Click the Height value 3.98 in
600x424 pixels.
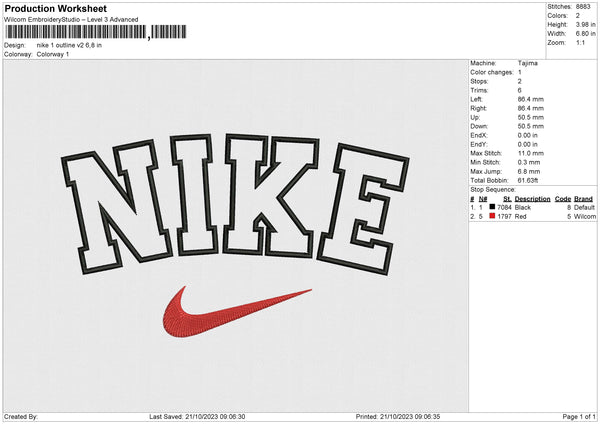(585, 24)
